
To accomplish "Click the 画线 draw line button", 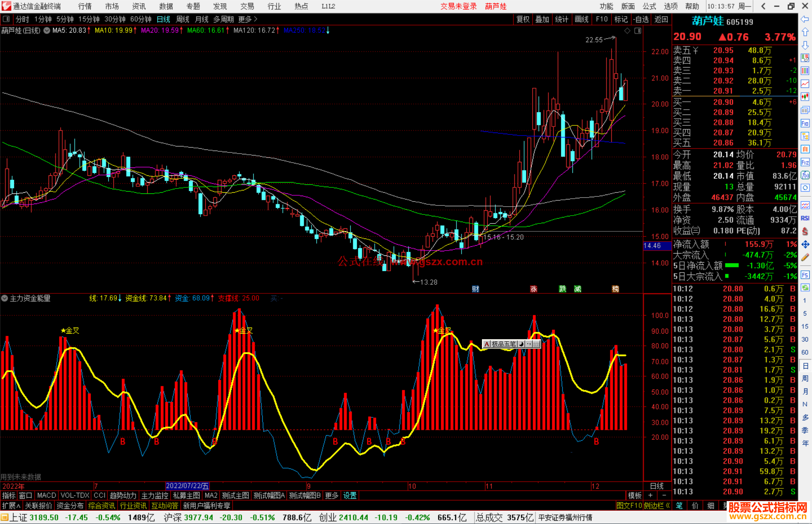I will [582, 19].
